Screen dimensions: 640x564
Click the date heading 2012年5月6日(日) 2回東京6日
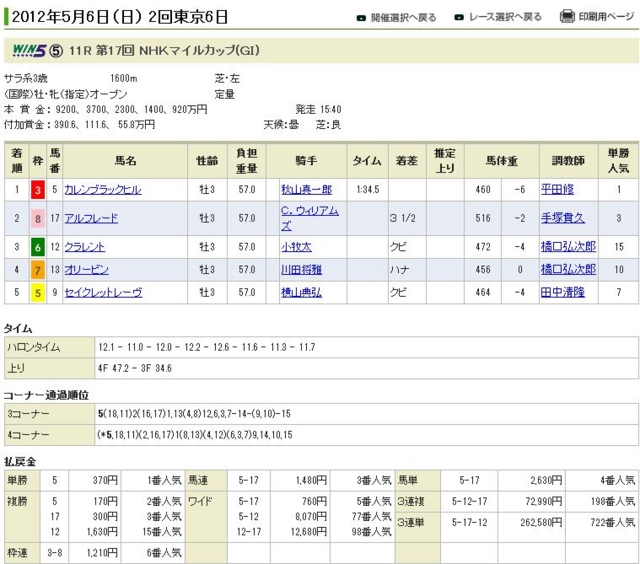(x=120, y=17)
